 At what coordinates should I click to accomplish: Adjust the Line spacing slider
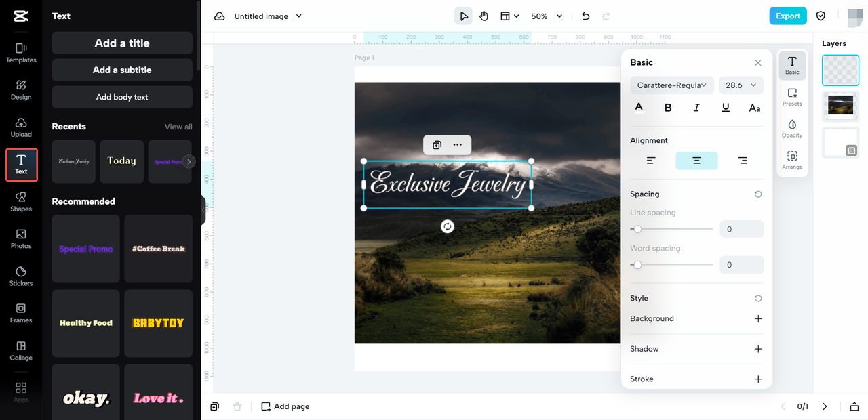tap(671, 229)
